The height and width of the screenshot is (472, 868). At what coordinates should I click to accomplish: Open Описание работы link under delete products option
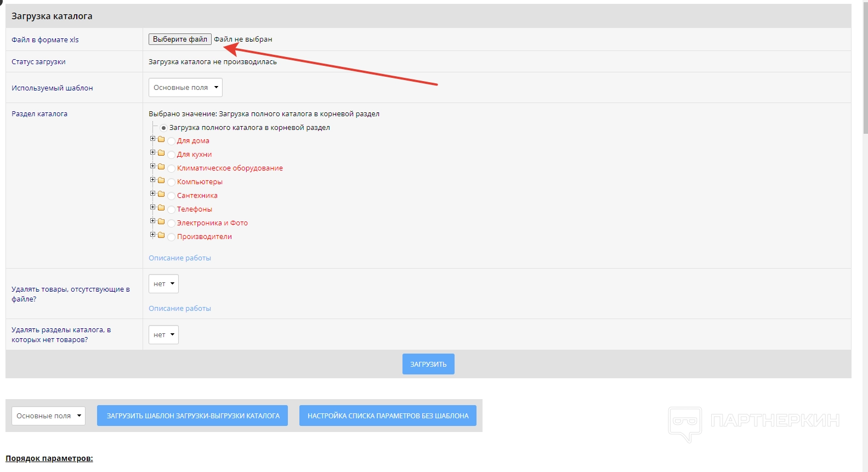coord(180,309)
